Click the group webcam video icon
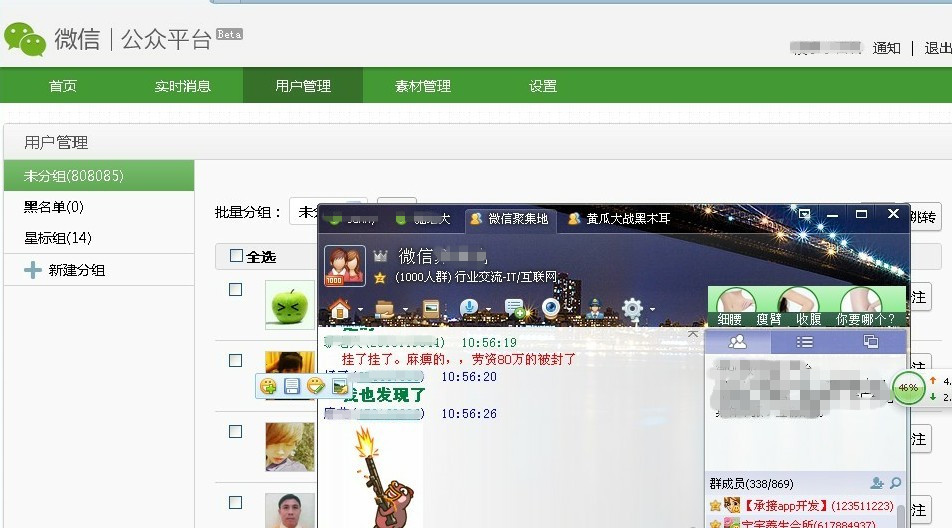 [550, 309]
